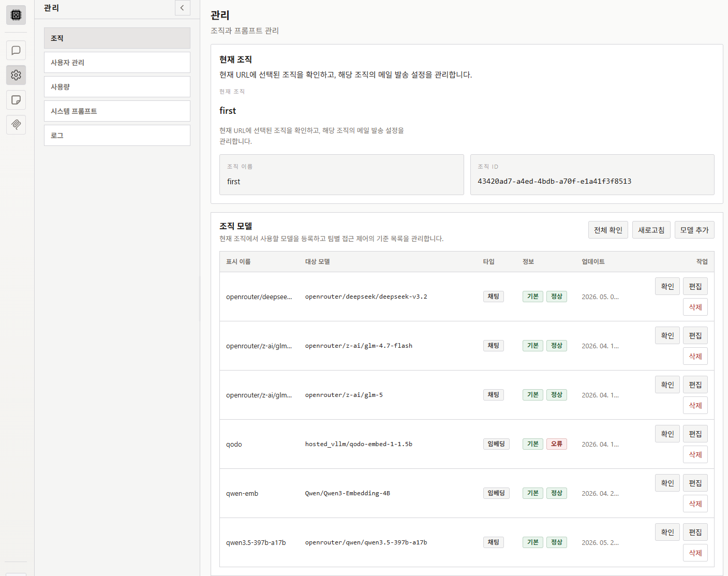The width and height of the screenshot is (728, 576).
Task: Click 확인 for qodo row
Action: [667, 434]
